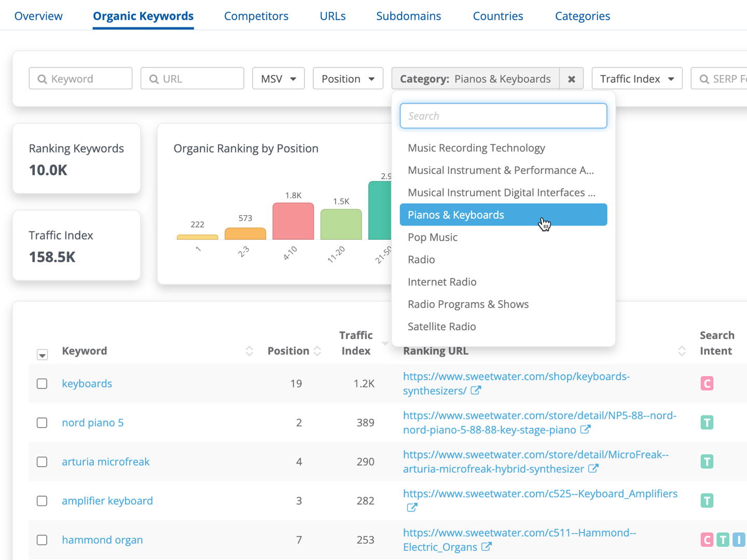Select the Organic Keywords tab
The image size is (747, 560).
(x=143, y=16)
